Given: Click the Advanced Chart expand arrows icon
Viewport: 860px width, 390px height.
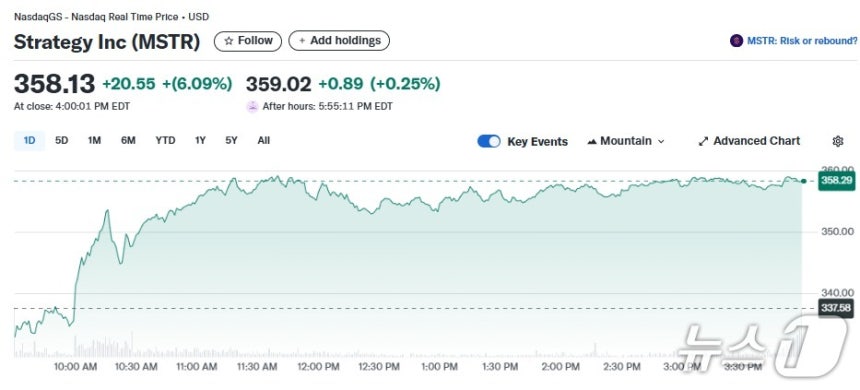Looking at the screenshot, I should (x=703, y=142).
